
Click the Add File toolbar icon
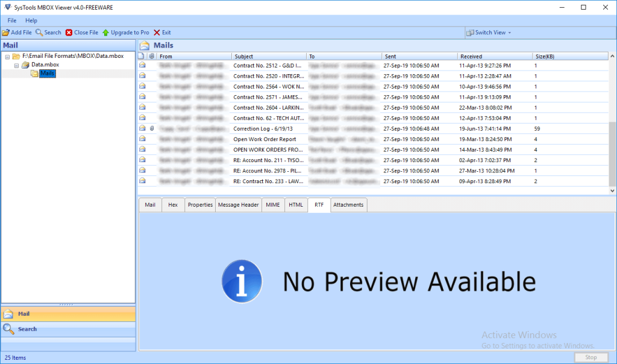click(5, 33)
